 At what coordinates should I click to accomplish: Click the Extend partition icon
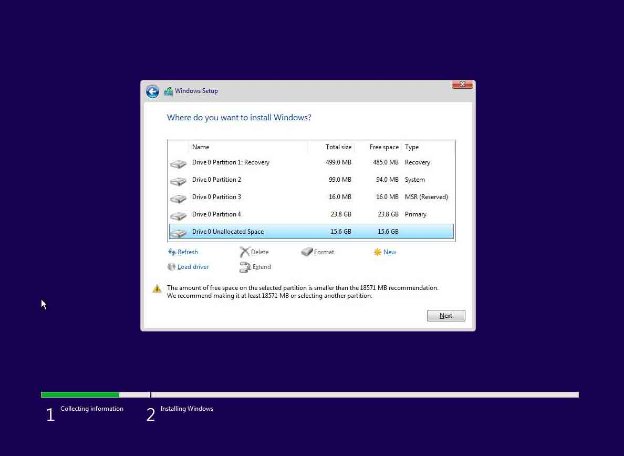pyautogui.click(x=245, y=267)
